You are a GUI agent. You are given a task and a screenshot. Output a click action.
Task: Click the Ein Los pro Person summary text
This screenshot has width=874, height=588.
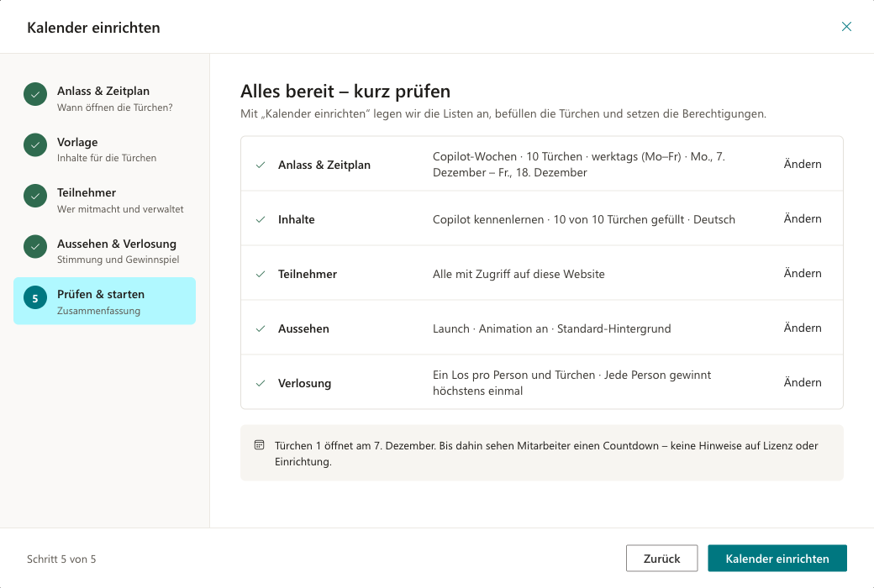point(572,383)
